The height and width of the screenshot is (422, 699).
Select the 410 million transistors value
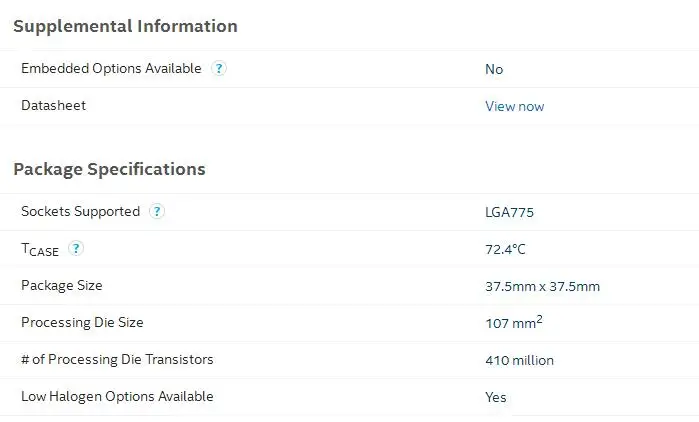(x=519, y=360)
